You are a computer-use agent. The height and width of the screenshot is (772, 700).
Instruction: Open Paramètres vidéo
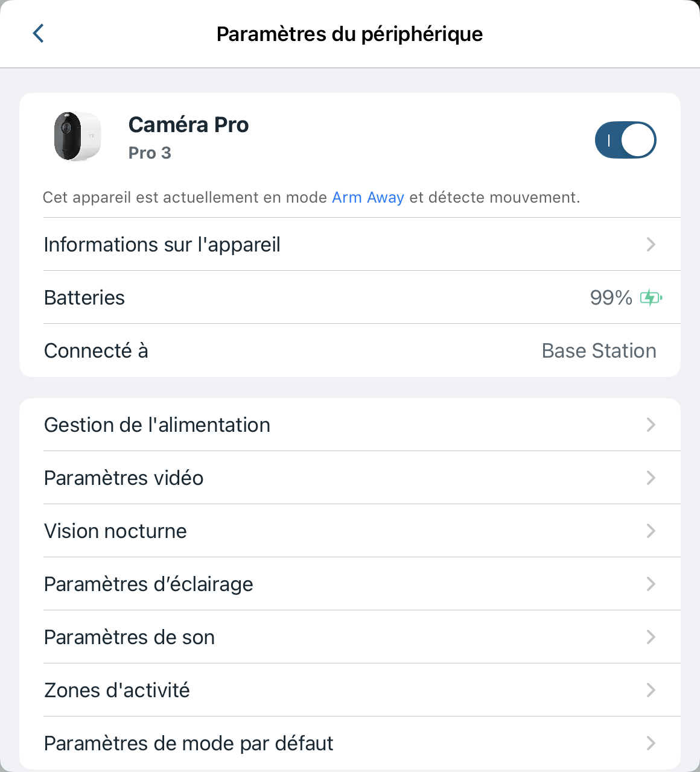pos(124,478)
